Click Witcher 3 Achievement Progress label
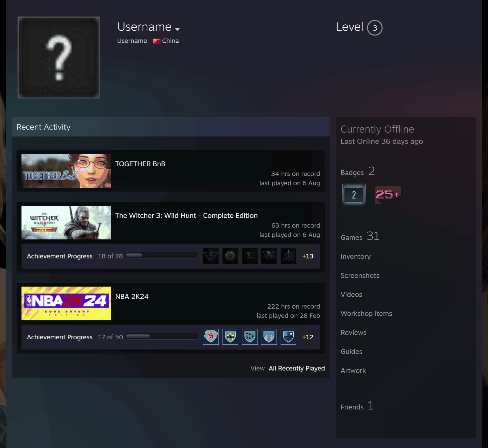The width and height of the screenshot is (488, 448). tap(60, 256)
